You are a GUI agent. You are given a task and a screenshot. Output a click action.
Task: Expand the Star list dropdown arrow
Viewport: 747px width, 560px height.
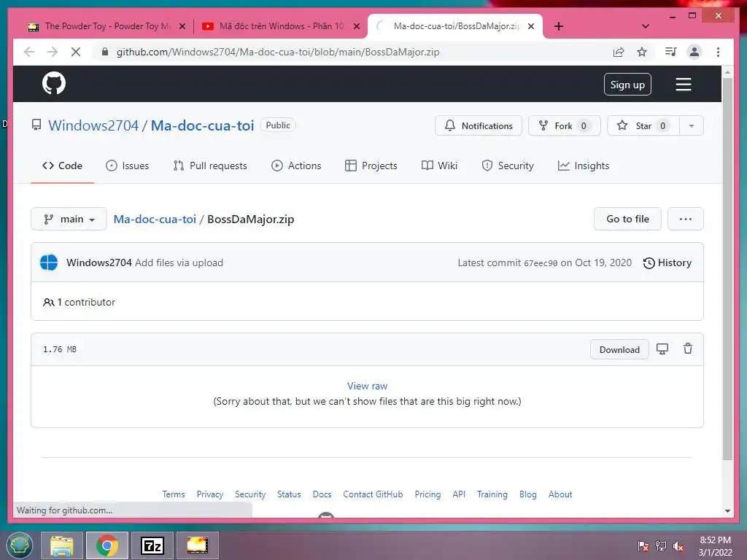click(692, 125)
